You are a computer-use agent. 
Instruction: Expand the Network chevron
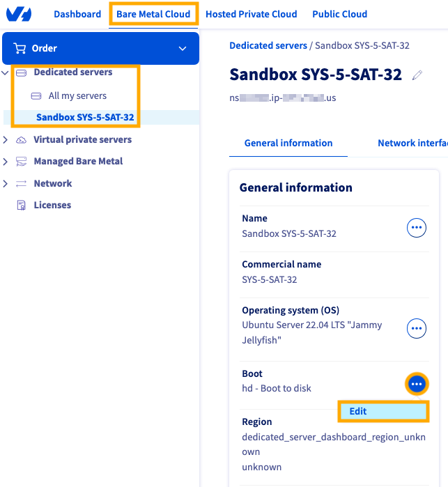point(5,183)
